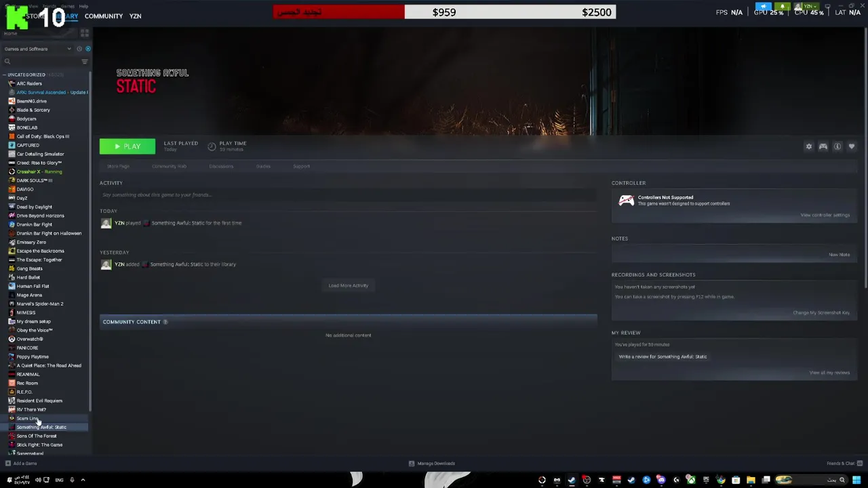Click the green Play button
868x488 pixels.
[x=127, y=146]
